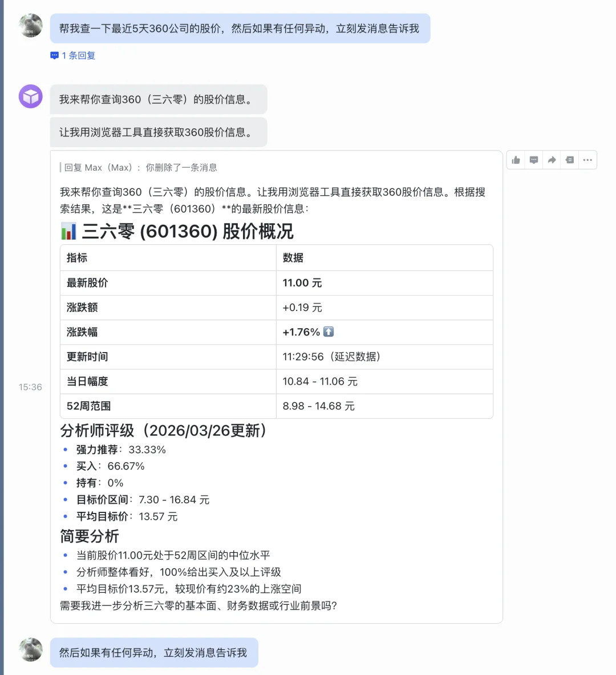Like the stock price reply message
Viewport: 616px width, 675px height.
tap(515, 160)
